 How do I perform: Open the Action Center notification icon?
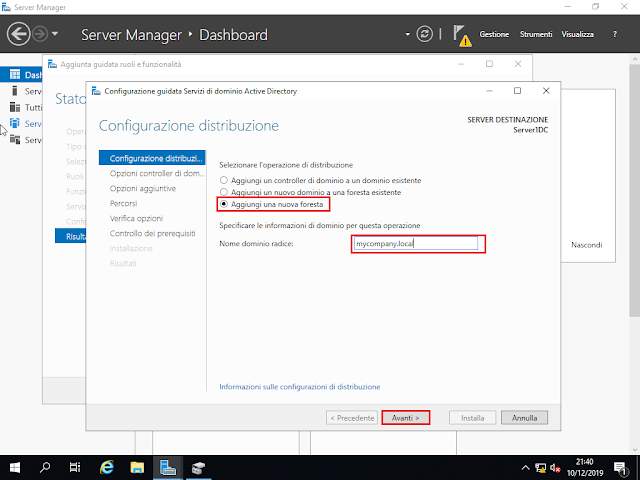pyautogui.click(x=621, y=468)
